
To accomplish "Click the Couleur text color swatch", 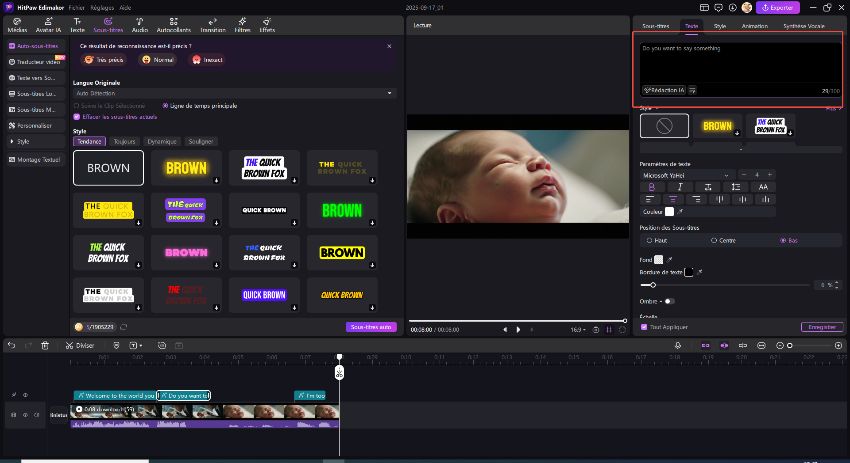I will (669, 211).
